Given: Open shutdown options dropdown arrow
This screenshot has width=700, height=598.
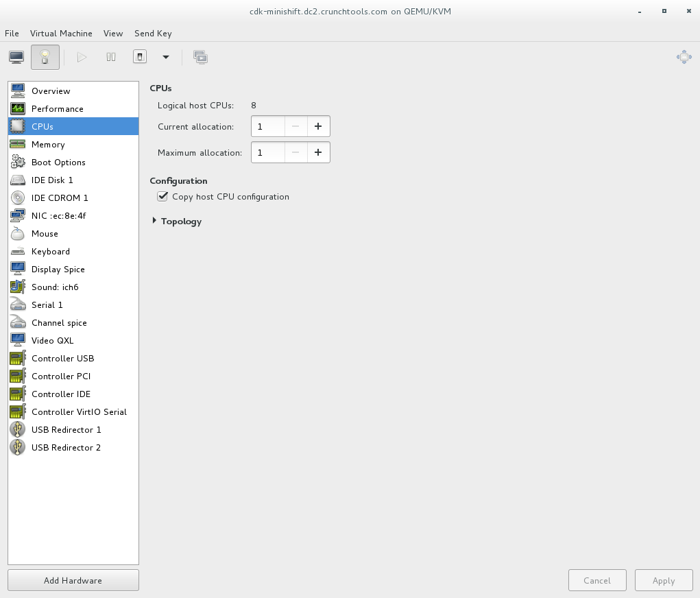Looking at the screenshot, I should point(165,57).
